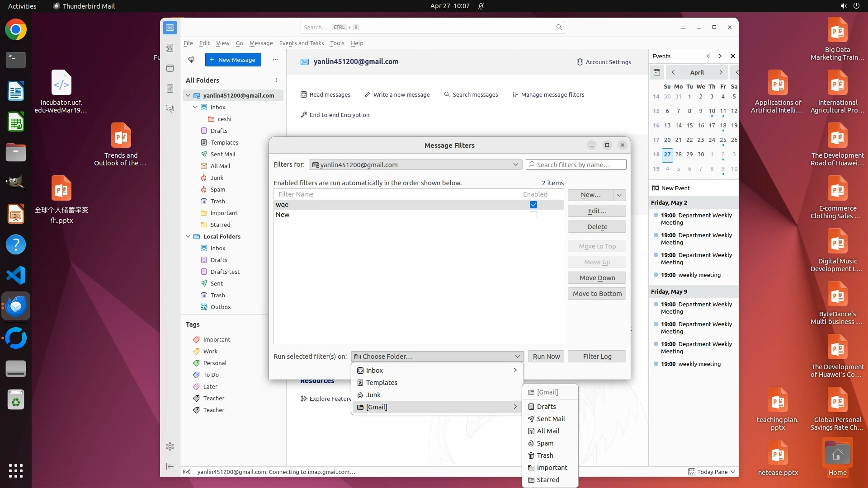The image size is (868, 488).
Task: Collapse the spaces toolbar arrow icon
Action: coord(170,466)
